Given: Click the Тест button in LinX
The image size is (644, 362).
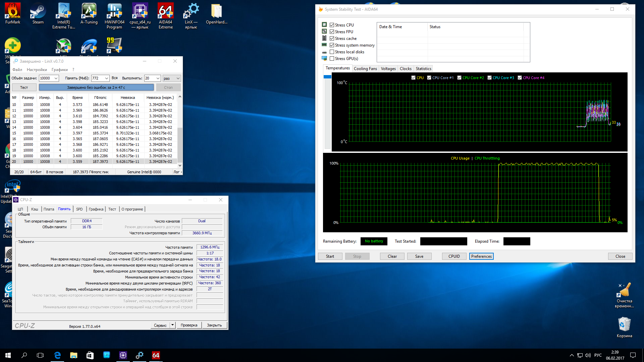Looking at the screenshot, I should (24, 87).
